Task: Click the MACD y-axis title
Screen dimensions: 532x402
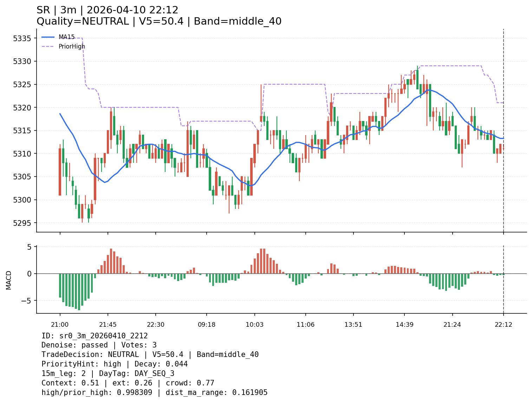Action: pyautogui.click(x=9, y=280)
